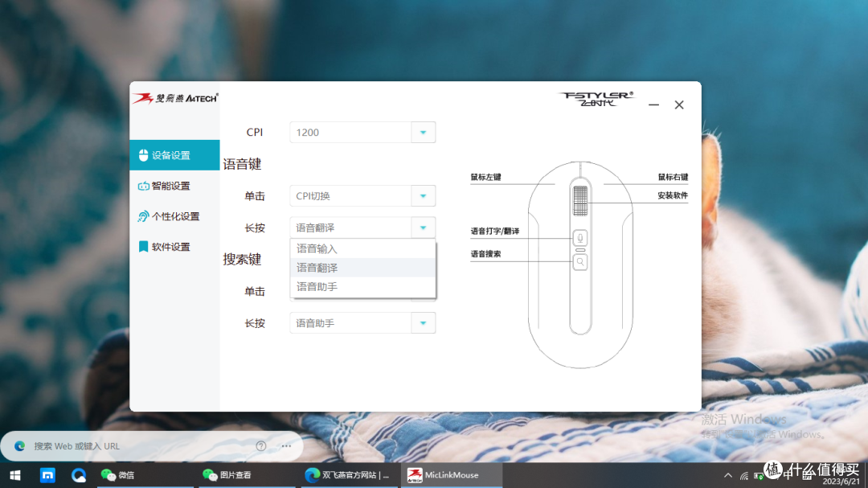Switch to the 微信 taskbar window

pos(145,475)
